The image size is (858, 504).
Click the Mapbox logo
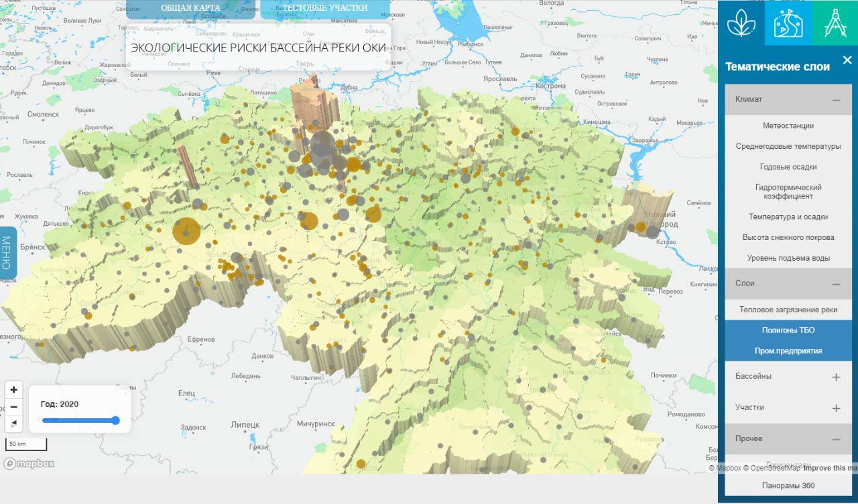(29, 463)
